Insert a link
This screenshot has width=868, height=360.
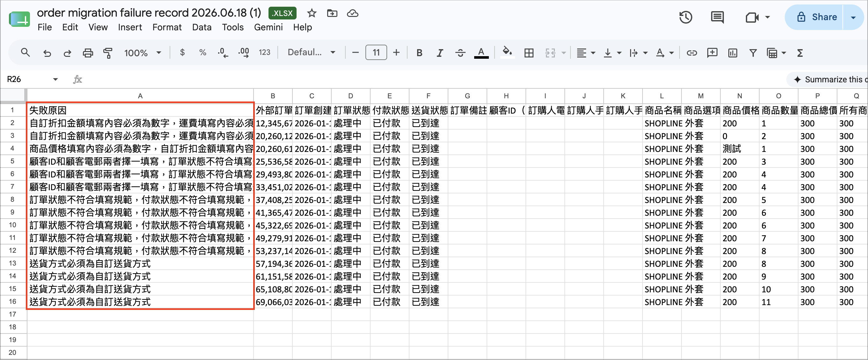point(691,53)
